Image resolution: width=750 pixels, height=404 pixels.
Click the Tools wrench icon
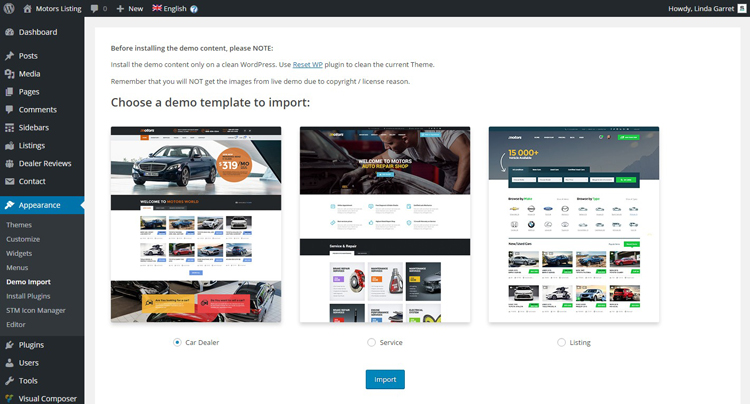(x=10, y=381)
